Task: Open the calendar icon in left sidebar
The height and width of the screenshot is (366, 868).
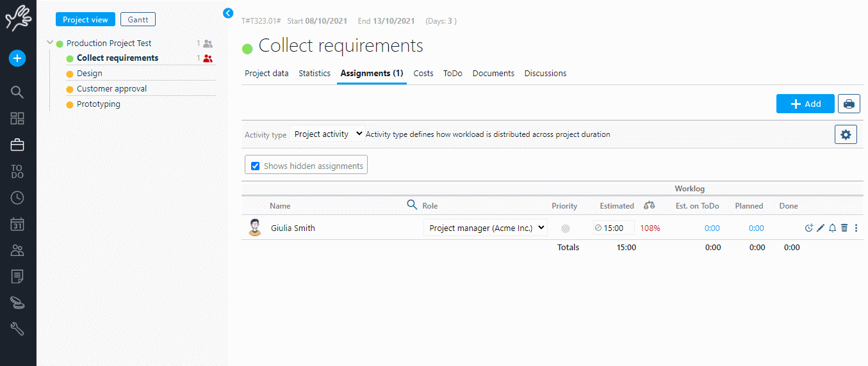Action: (17, 224)
